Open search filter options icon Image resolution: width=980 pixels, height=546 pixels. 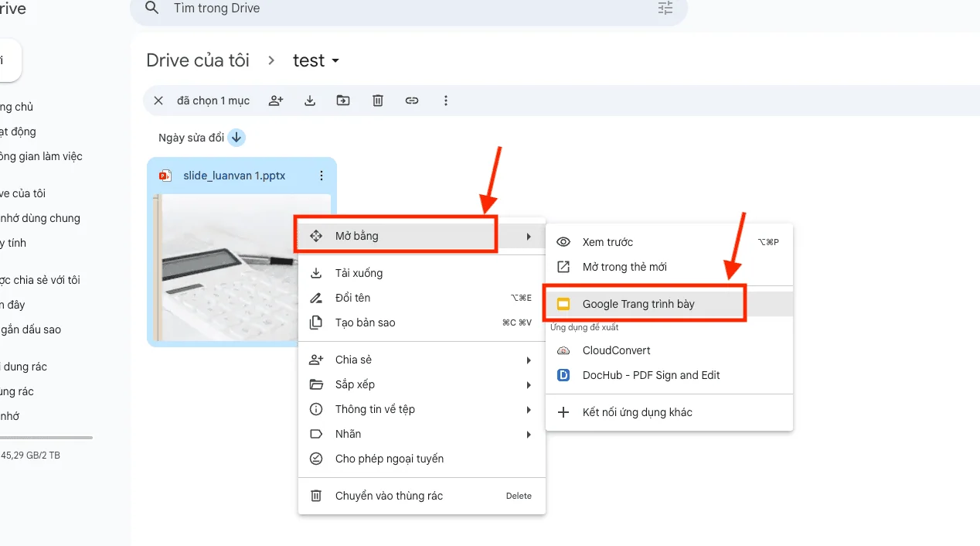665,9
